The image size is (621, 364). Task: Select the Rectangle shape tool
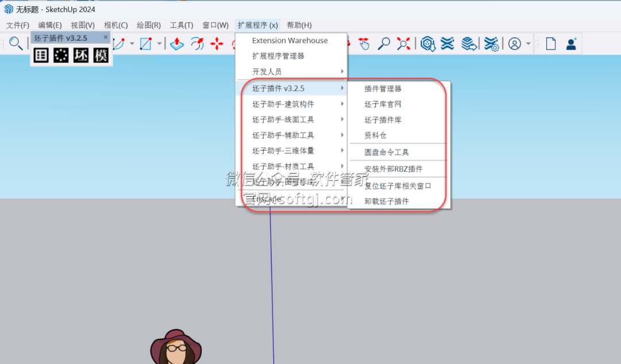[x=145, y=44]
